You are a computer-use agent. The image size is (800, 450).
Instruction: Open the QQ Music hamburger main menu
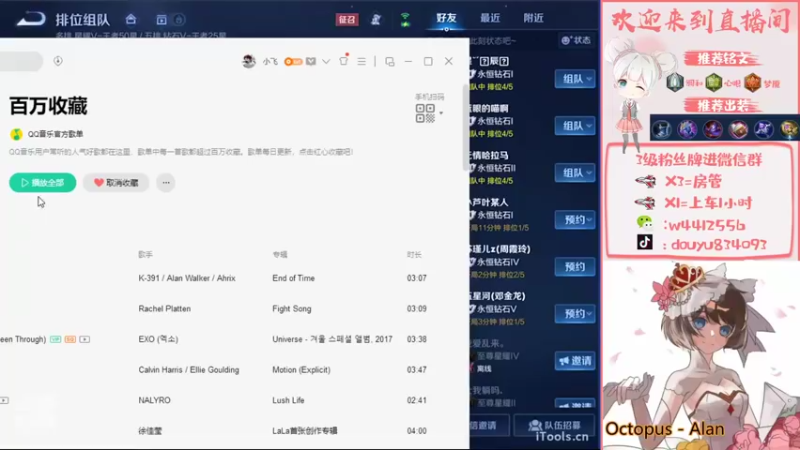(x=362, y=62)
